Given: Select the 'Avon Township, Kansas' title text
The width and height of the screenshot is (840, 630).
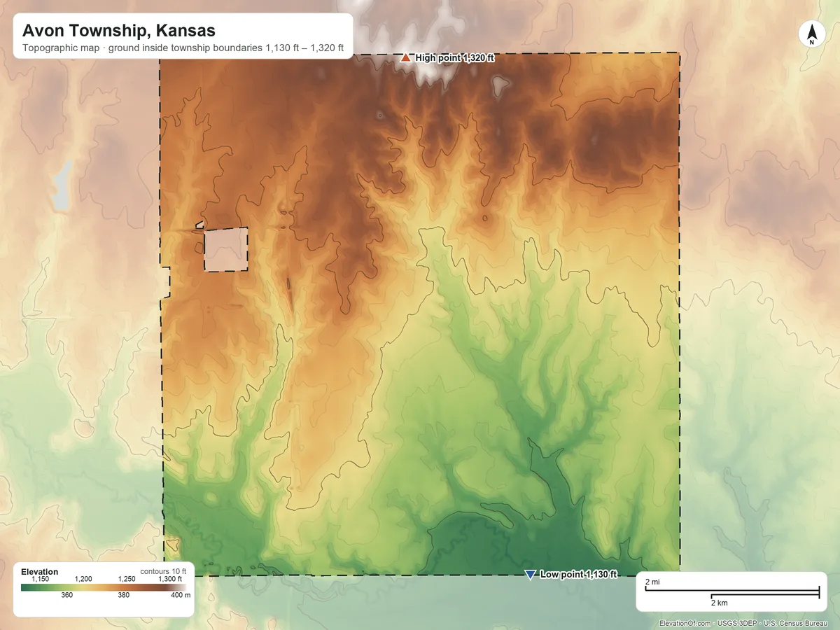Looking at the screenshot, I should coord(119,31).
